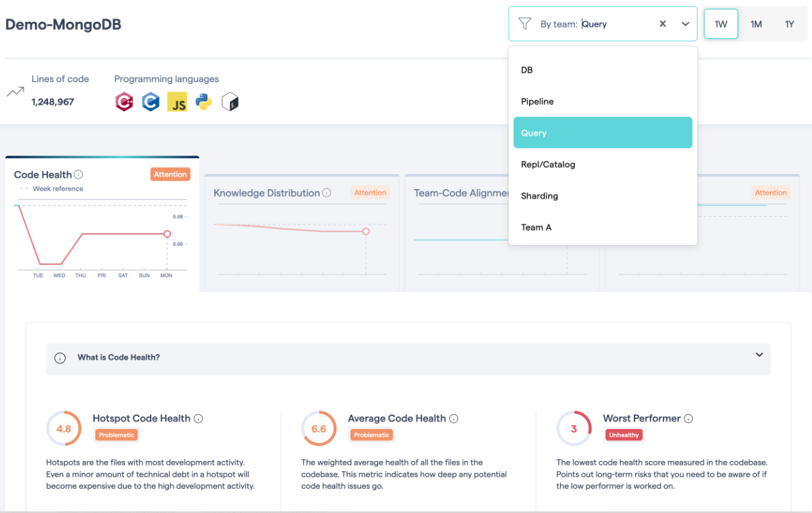Click the C language icon
This screenshot has height=513, width=812.
151,102
